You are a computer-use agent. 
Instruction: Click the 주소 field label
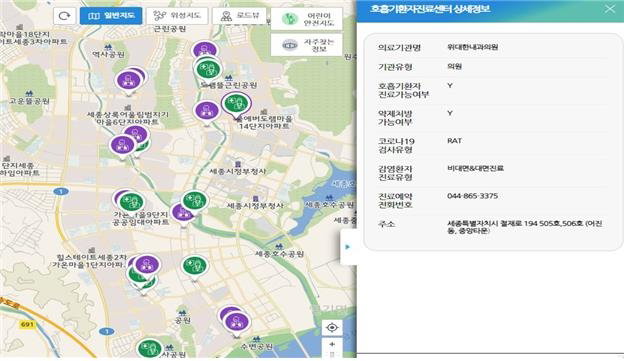point(386,224)
